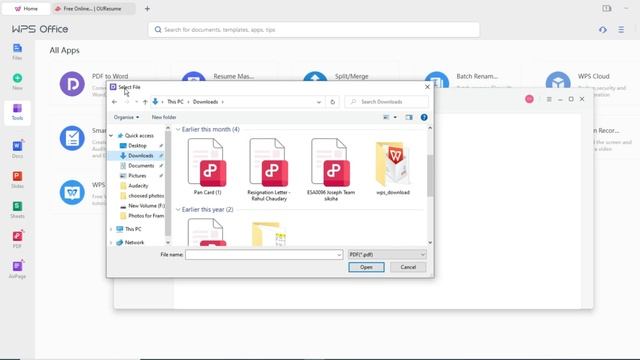Image resolution: width=640 pixels, height=360 pixels.
Task: Select Resignation Letter - Rahul Chaudary file
Action: [269, 170]
